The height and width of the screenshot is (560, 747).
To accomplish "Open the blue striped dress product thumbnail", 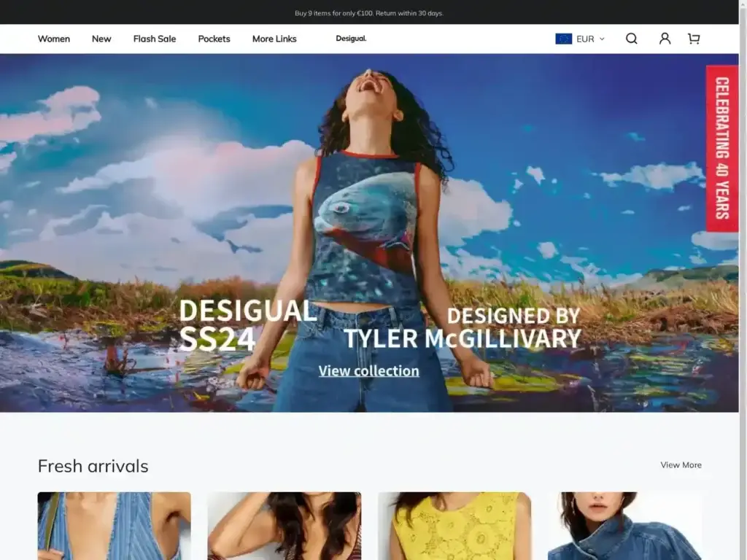I will tap(114, 526).
